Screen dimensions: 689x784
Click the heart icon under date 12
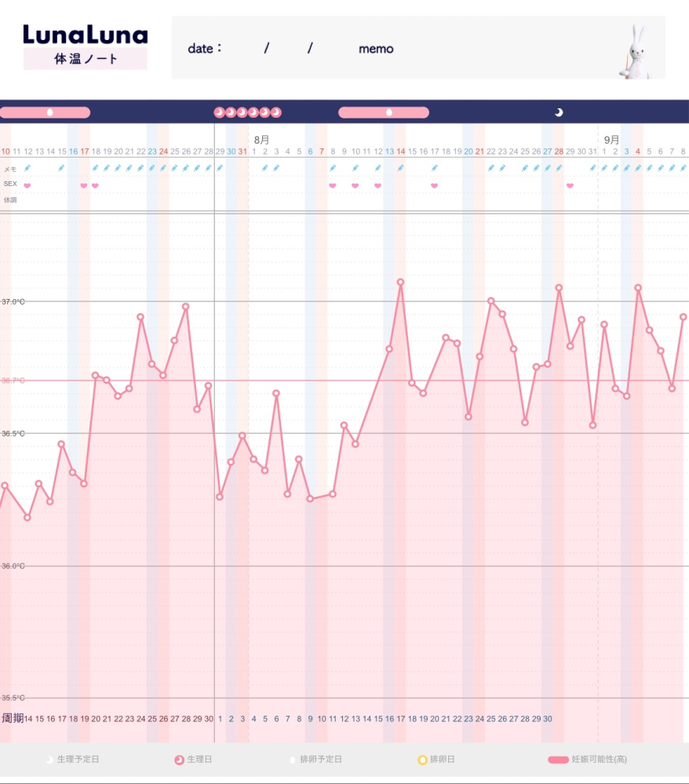click(x=27, y=186)
